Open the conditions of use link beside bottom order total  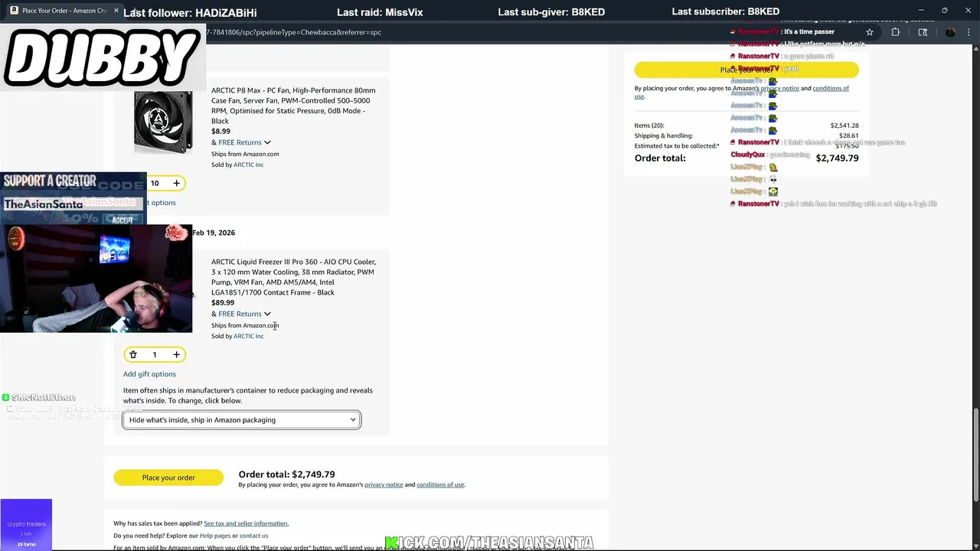[440, 484]
